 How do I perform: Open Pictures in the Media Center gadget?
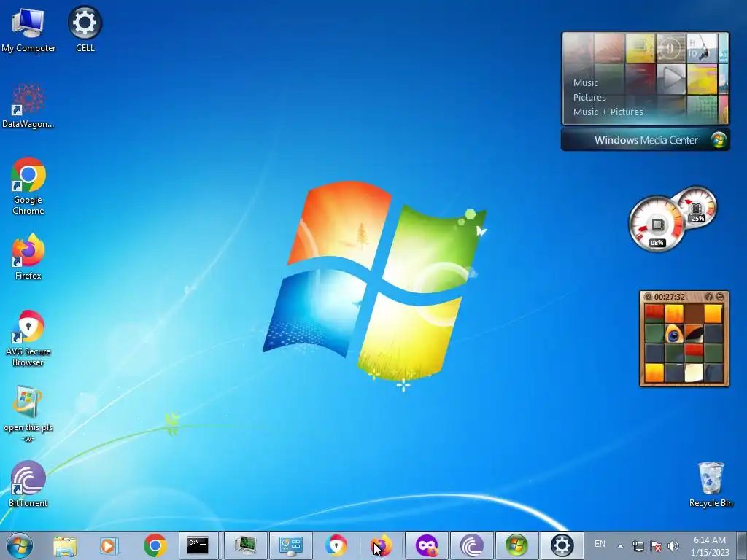point(589,97)
